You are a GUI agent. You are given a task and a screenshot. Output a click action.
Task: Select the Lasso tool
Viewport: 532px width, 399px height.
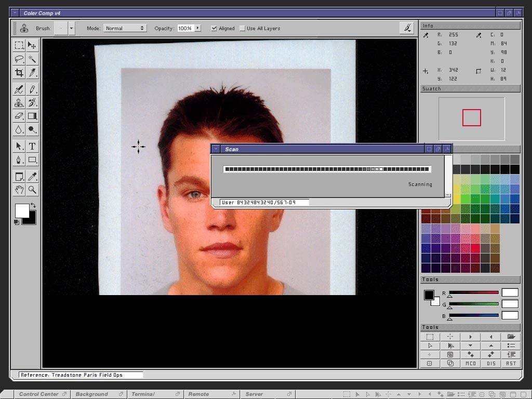[19, 59]
